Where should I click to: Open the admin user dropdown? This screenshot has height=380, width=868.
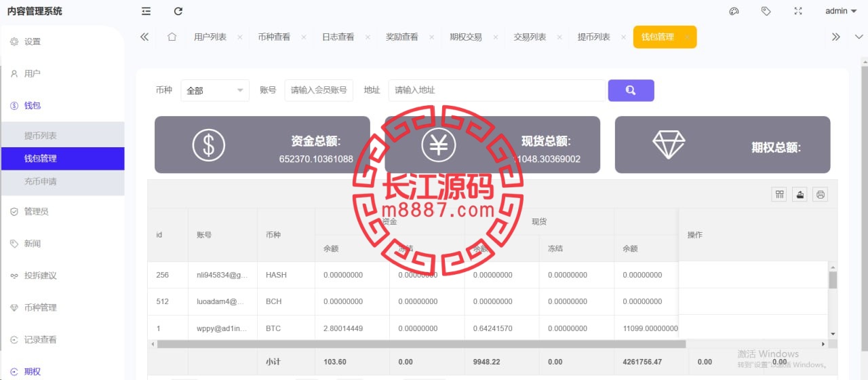(x=841, y=11)
